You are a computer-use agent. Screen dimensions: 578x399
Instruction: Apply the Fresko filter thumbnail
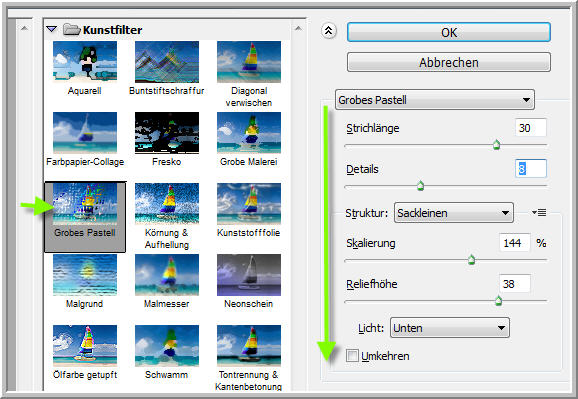pos(167,132)
